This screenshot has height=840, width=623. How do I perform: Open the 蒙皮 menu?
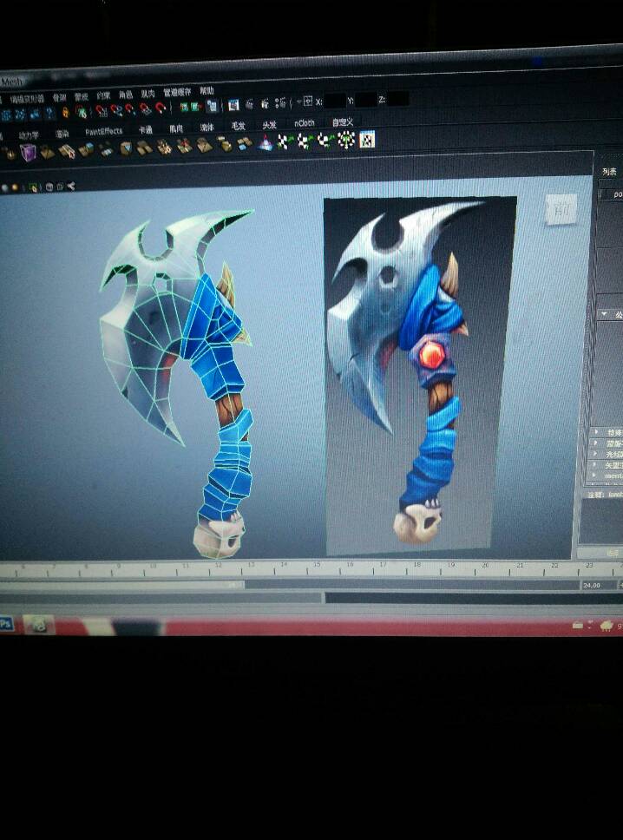[x=82, y=96]
